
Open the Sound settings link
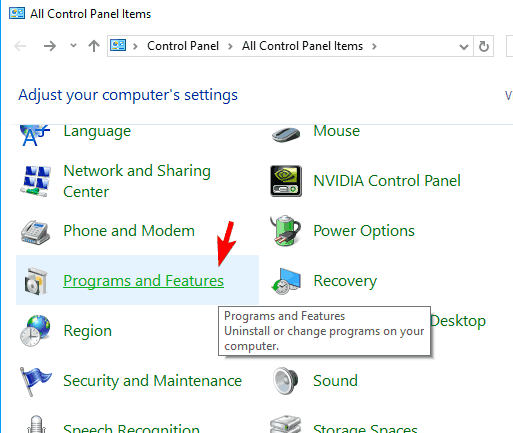click(x=335, y=381)
